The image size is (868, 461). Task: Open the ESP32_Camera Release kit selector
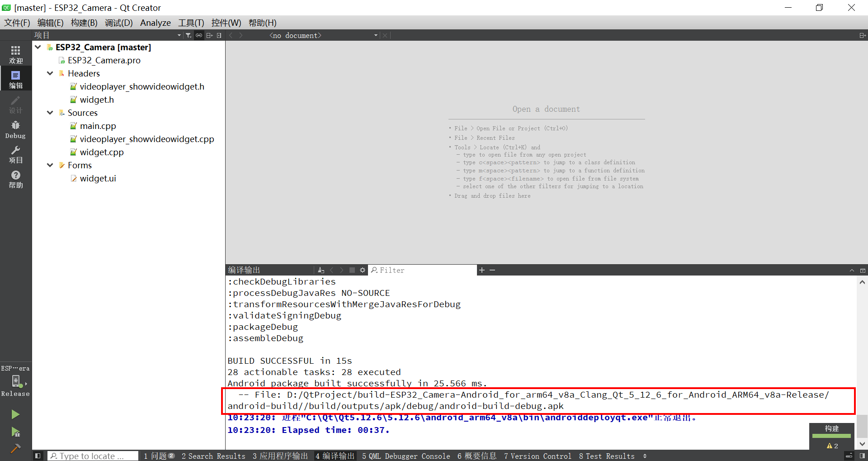[16, 381]
